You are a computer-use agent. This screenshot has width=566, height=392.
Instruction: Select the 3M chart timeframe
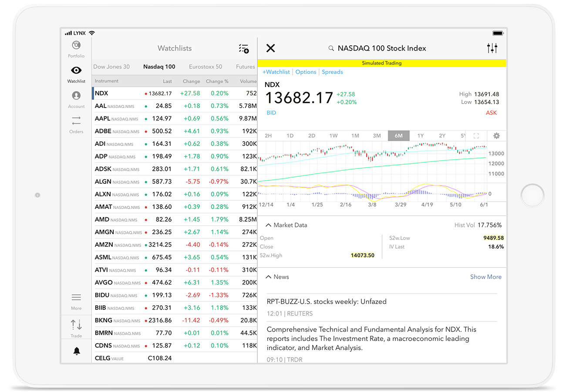(377, 135)
